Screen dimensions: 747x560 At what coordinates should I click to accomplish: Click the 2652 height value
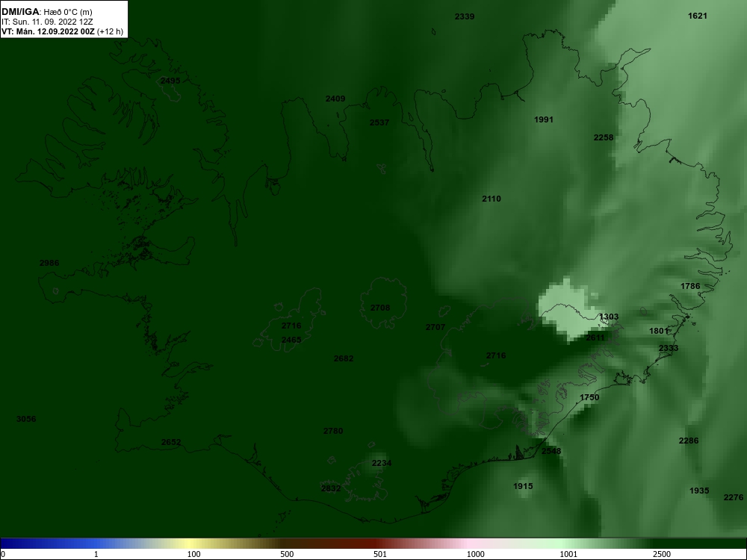pyautogui.click(x=171, y=442)
